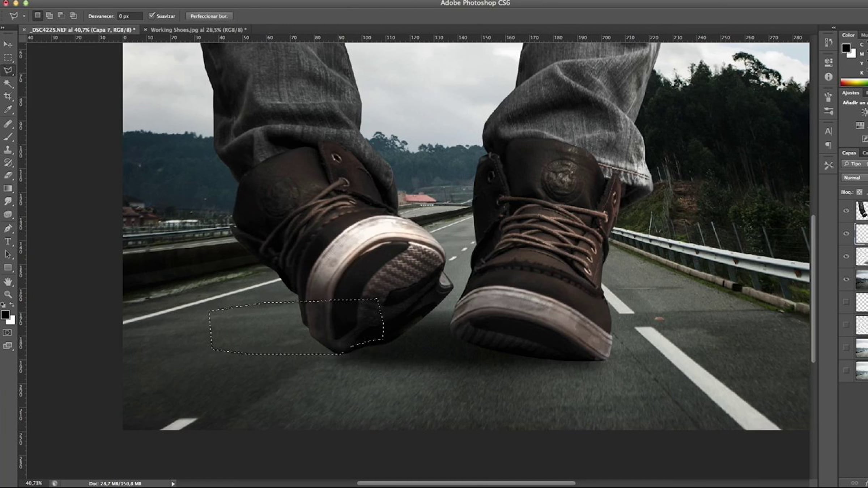868x488 pixels.
Task: Open the Info panel icon
Action: pos(829,77)
